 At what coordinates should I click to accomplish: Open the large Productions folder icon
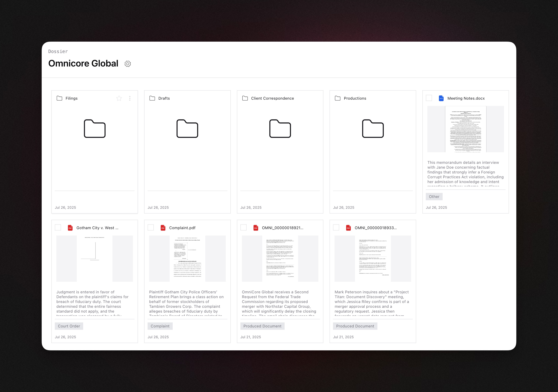(x=373, y=128)
